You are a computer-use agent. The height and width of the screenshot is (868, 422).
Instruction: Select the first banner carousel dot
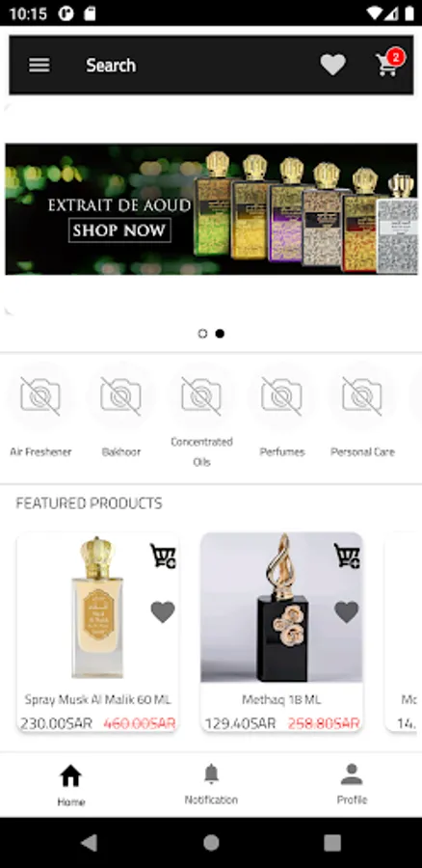(202, 334)
